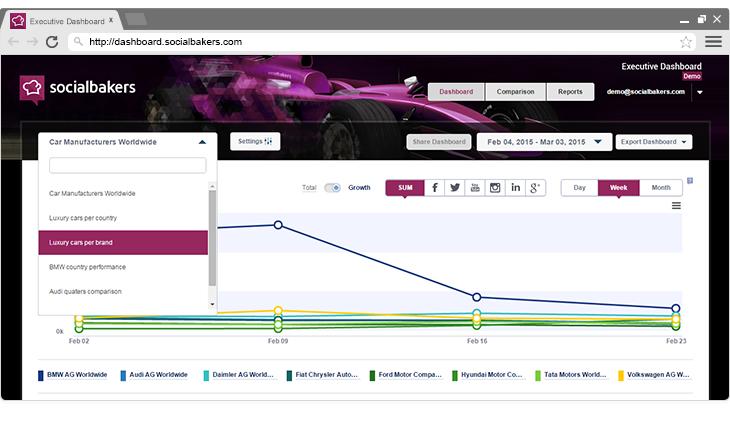Toggle Tata Motors World... legend series

(571, 375)
